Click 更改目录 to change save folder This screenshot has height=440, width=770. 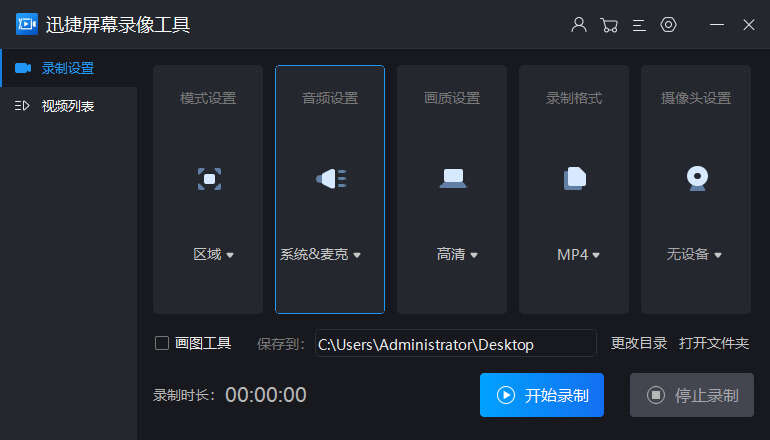point(638,343)
